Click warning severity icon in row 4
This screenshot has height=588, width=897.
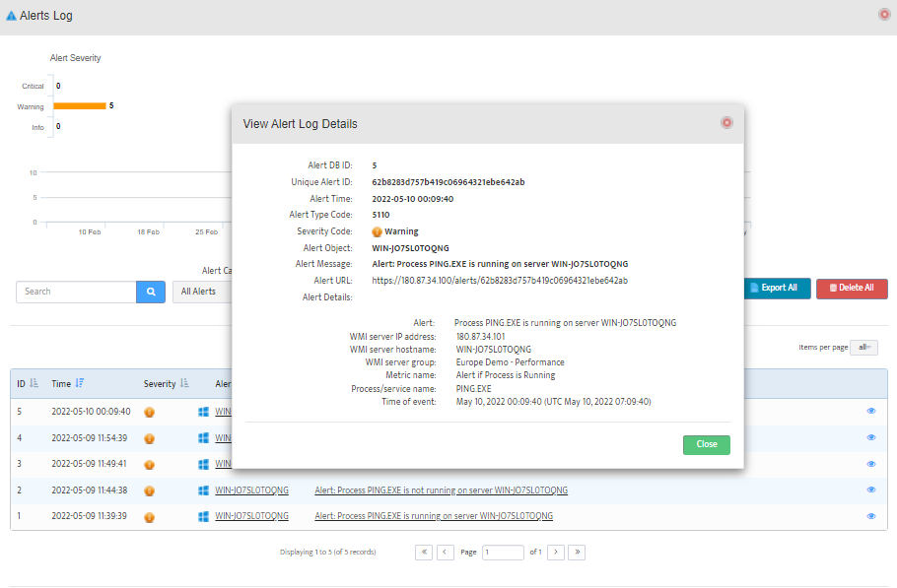point(149,439)
